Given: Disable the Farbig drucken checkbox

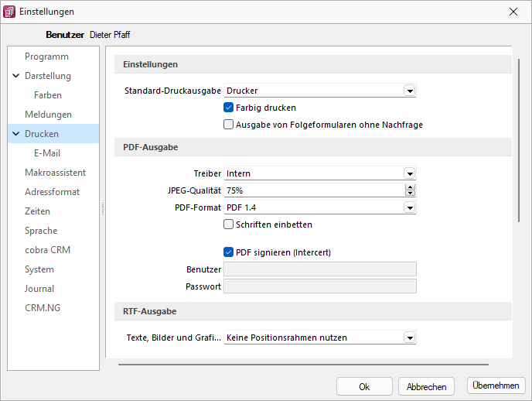Looking at the screenshot, I should click(x=228, y=108).
